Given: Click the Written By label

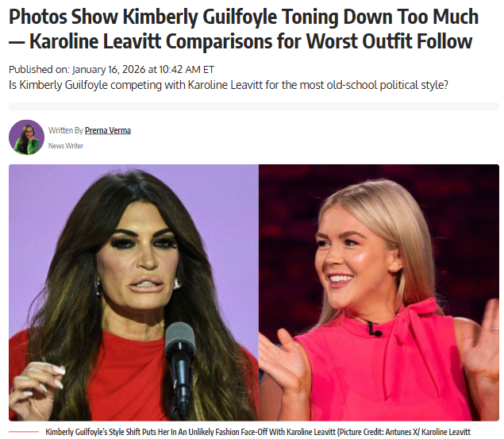Looking at the screenshot, I should [66, 130].
